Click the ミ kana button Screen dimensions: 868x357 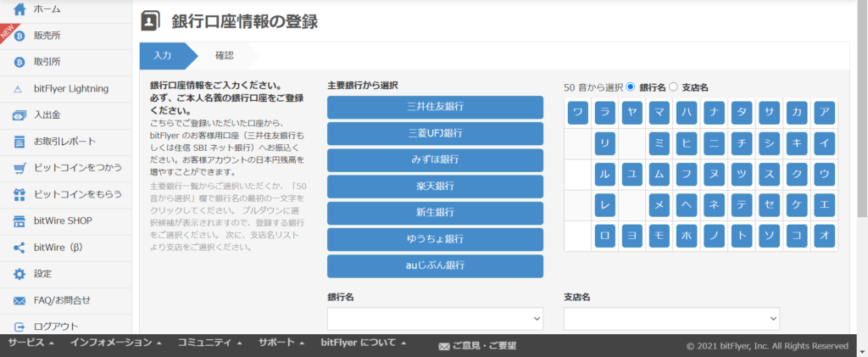click(659, 143)
